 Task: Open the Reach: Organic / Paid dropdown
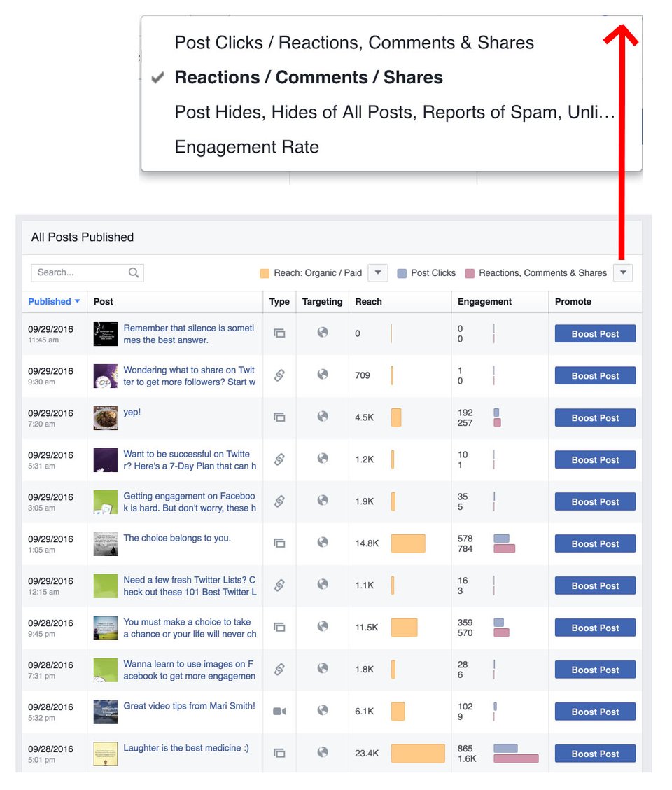377,272
